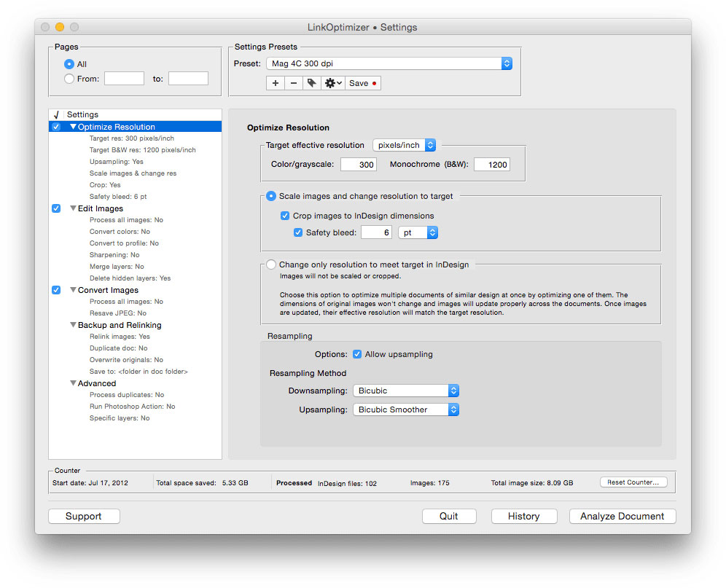The image size is (726, 588).
Task: Quit LinkOptimizer
Action: [x=449, y=517]
